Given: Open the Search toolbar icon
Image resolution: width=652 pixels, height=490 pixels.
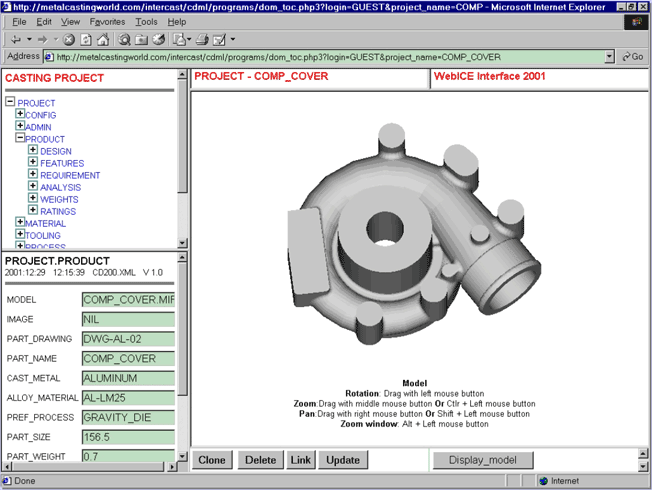Looking at the screenshot, I should 125,40.
